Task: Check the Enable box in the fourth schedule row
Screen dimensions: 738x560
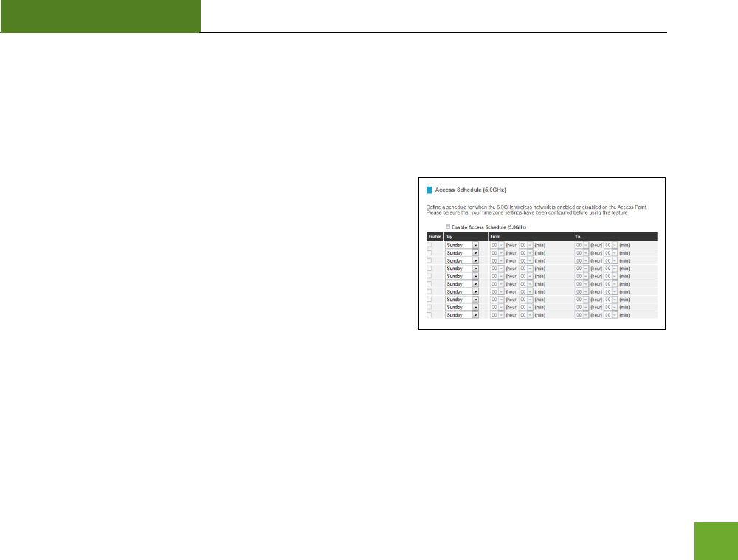Action: [430, 269]
